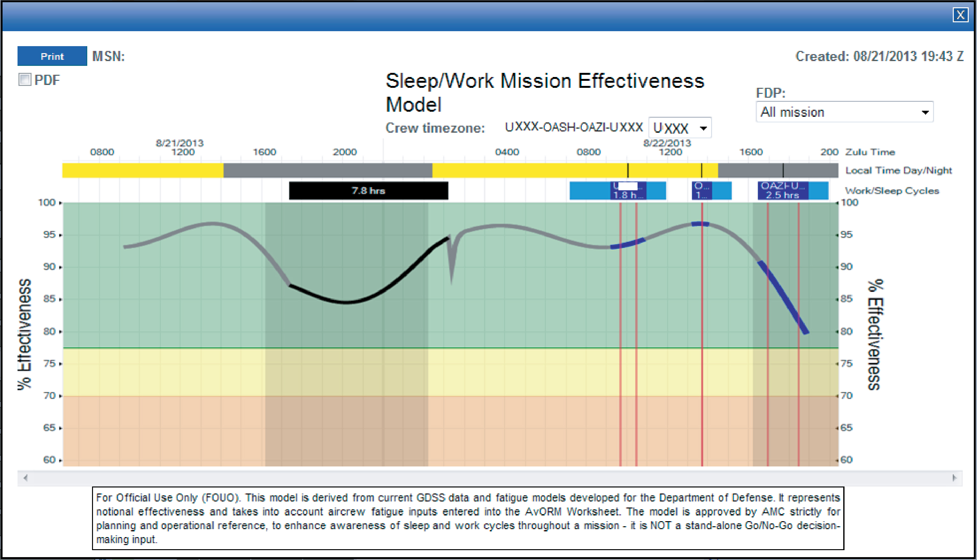This screenshot has width=977, height=560.
Task: Open the FDP All mission dropdown
Action: [x=844, y=112]
